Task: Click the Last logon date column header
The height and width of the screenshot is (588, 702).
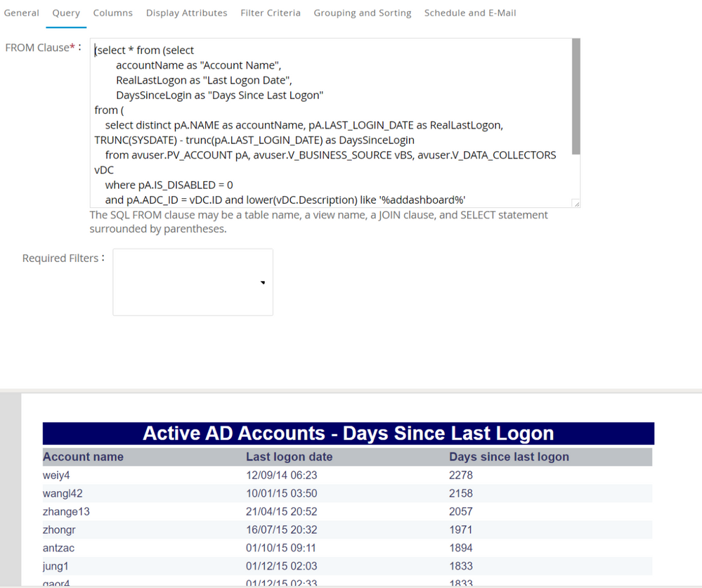Action: [289, 457]
